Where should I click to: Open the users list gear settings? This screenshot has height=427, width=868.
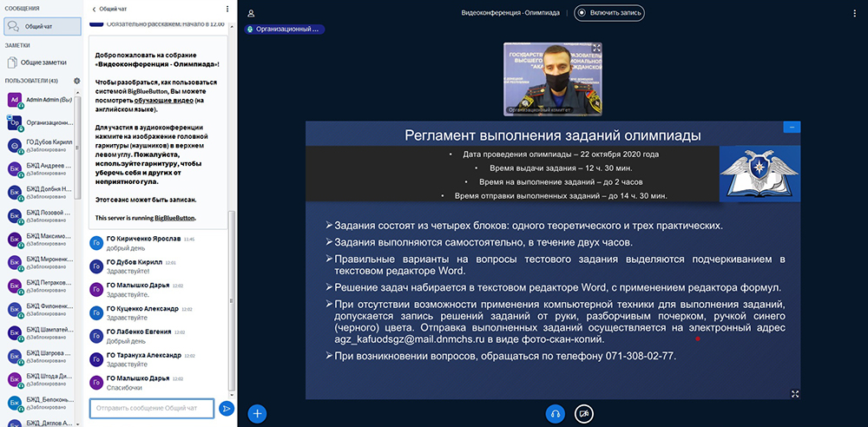click(x=76, y=81)
